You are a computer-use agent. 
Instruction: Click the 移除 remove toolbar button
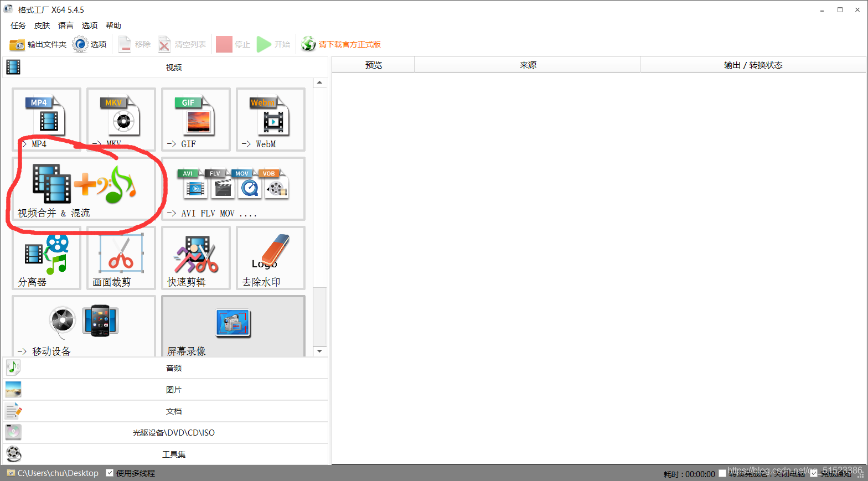[x=134, y=44]
